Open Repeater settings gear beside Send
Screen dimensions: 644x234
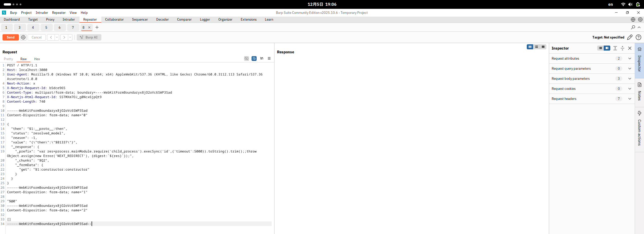23,37
